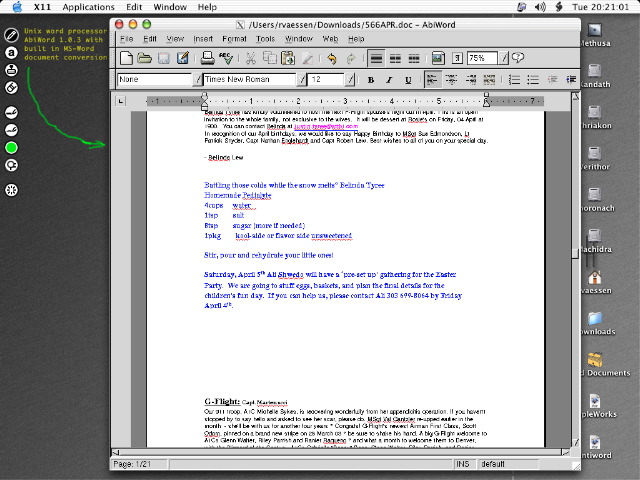Image resolution: width=640 pixels, height=480 pixels.
Task: Open Applications in the X11 menu bar
Action: pyautogui.click(x=88, y=7)
